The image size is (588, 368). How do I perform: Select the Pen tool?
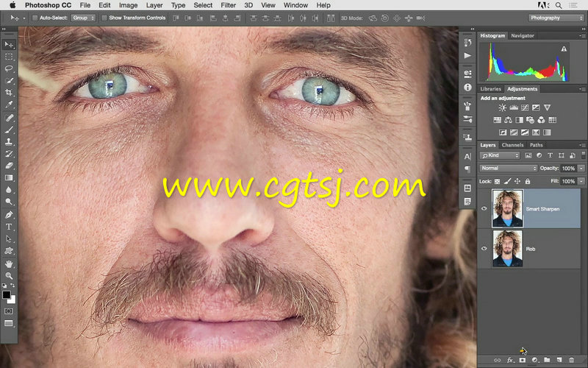point(9,215)
